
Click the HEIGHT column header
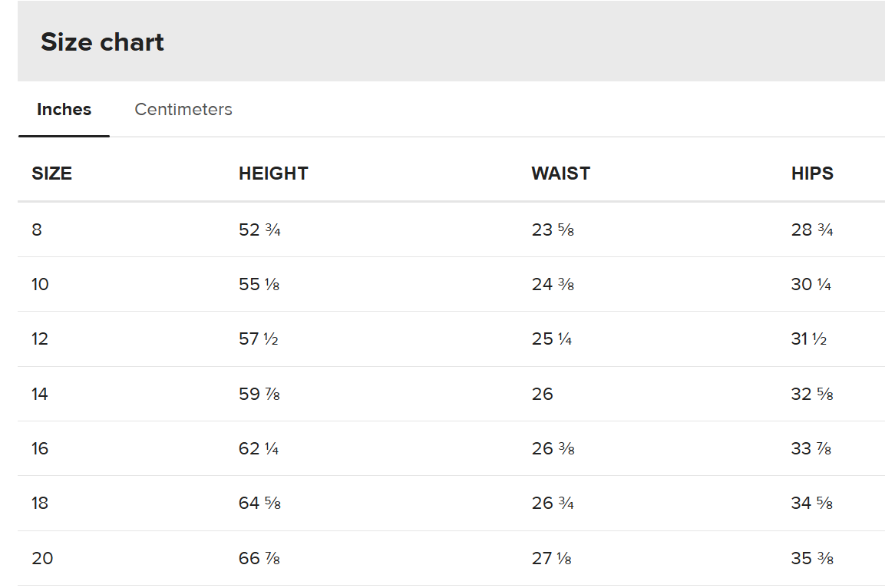pyautogui.click(x=273, y=173)
